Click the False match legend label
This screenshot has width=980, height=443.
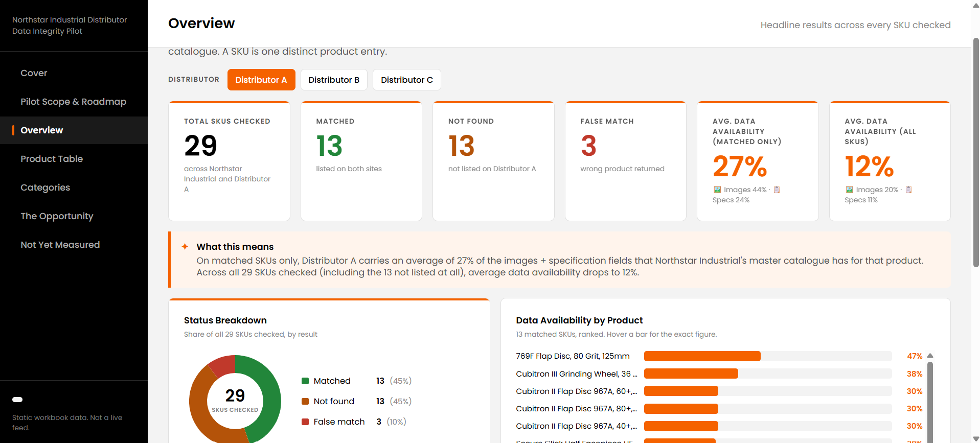(339, 422)
